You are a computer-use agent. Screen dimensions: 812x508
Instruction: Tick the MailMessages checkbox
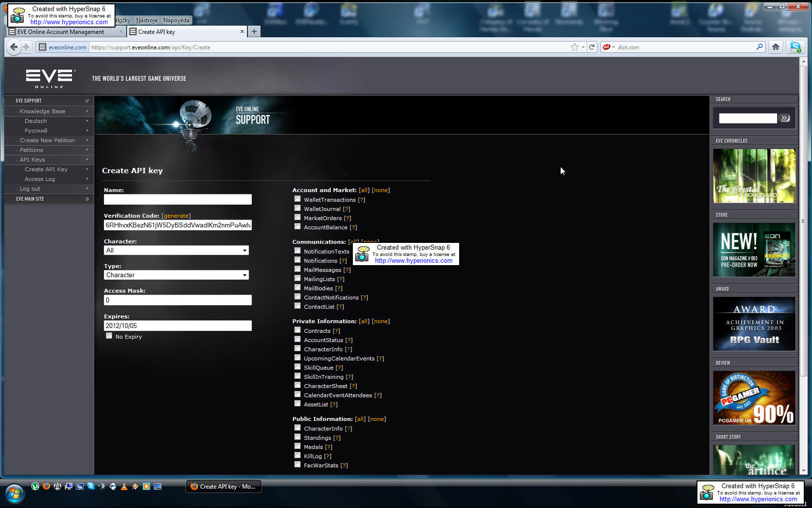tap(298, 269)
